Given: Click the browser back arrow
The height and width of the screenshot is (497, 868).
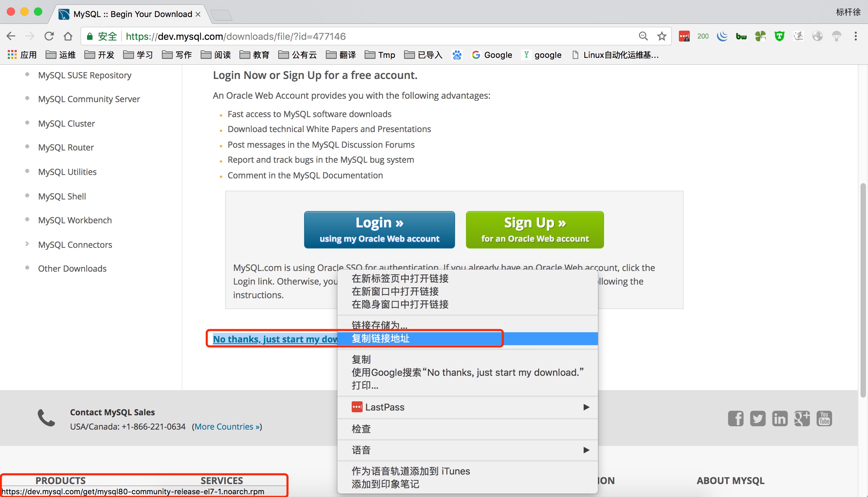Looking at the screenshot, I should coord(11,36).
